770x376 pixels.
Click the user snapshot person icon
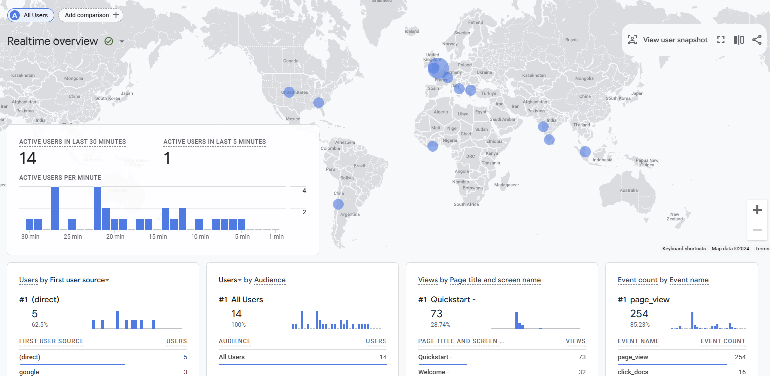[x=632, y=40]
